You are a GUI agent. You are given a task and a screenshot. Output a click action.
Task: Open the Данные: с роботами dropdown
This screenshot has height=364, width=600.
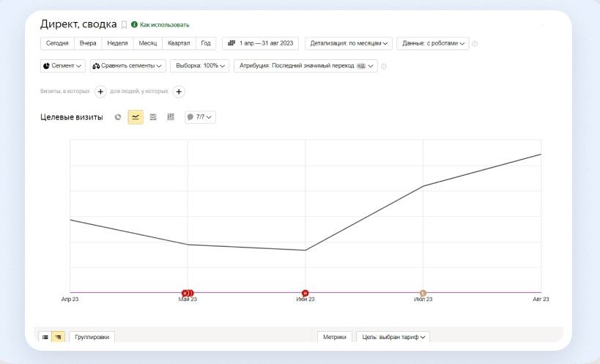pos(432,43)
